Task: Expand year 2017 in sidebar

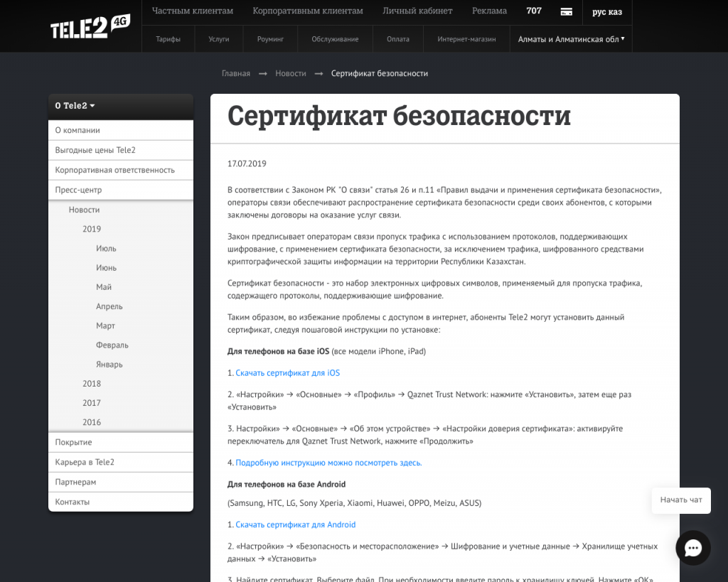Action: (92, 404)
